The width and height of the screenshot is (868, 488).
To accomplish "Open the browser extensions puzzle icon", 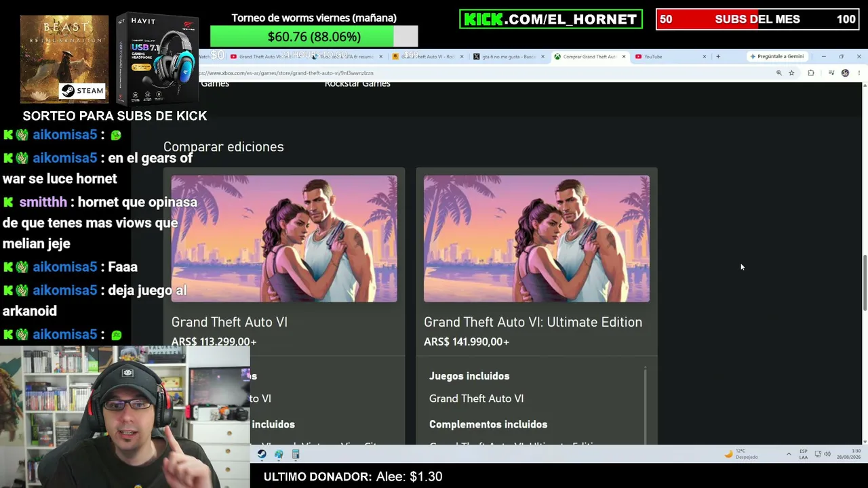I will coord(811,73).
